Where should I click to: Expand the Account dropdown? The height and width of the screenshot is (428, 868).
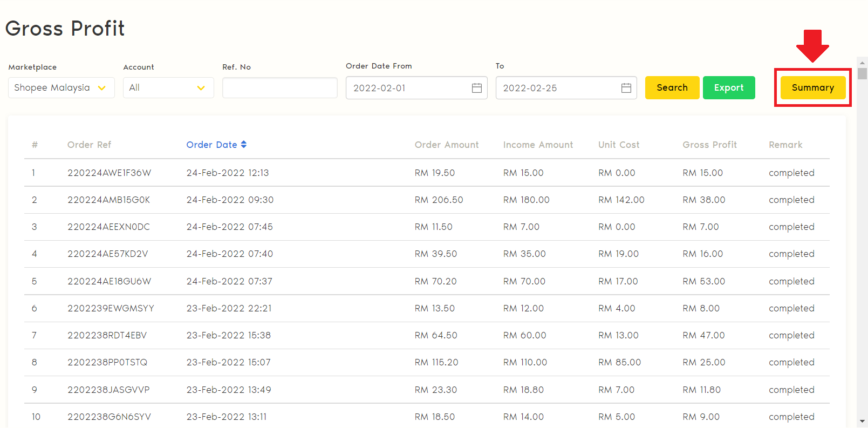[x=168, y=88]
